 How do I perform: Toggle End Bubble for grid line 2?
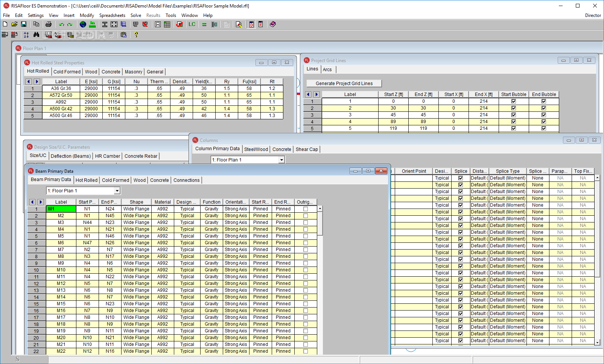(544, 108)
